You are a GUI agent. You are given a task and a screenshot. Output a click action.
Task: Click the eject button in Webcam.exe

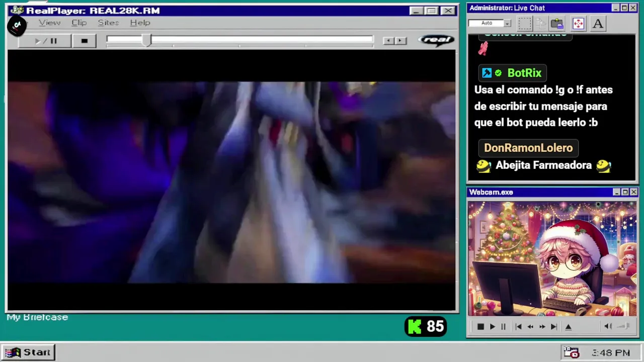pos(569,327)
